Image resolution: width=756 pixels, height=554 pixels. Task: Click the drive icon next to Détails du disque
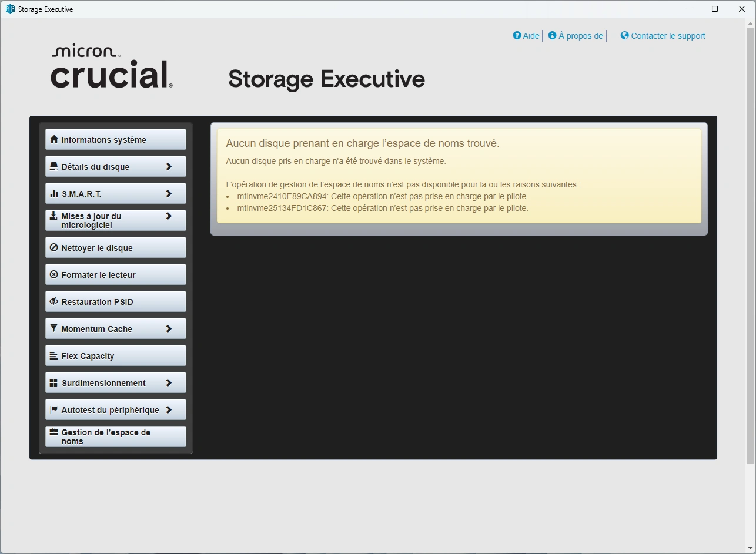pyautogui.click(x=54, y=166)
